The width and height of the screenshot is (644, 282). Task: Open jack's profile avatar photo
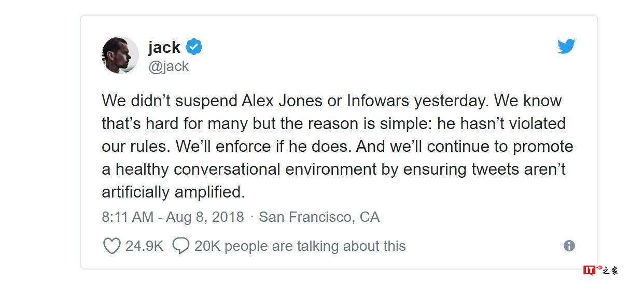pyautogui.click(x=120, y=55)
